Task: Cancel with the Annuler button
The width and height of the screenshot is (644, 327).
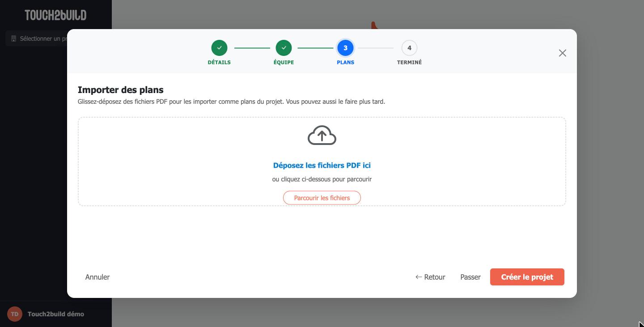Action: pyautogui.click(x=97, y=277)
